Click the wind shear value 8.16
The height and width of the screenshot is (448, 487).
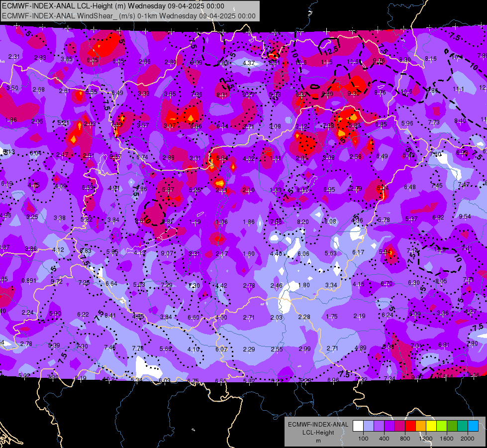click(430, 58)
